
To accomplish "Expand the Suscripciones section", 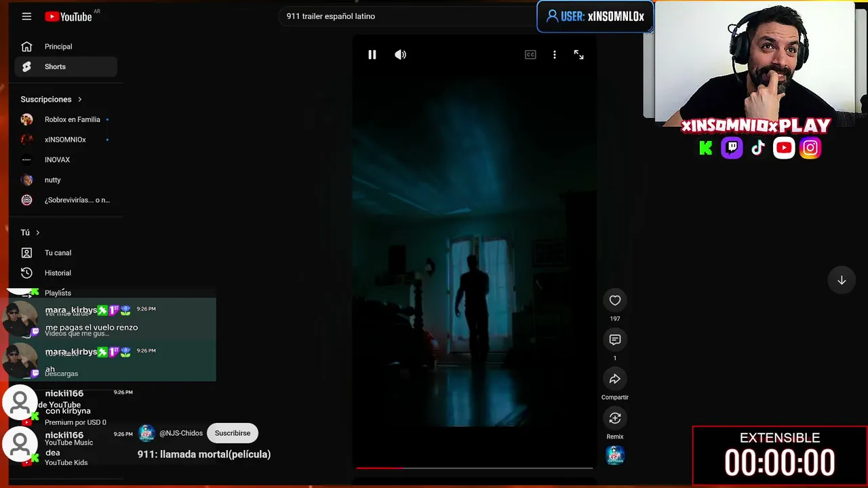I will [52, 100].
